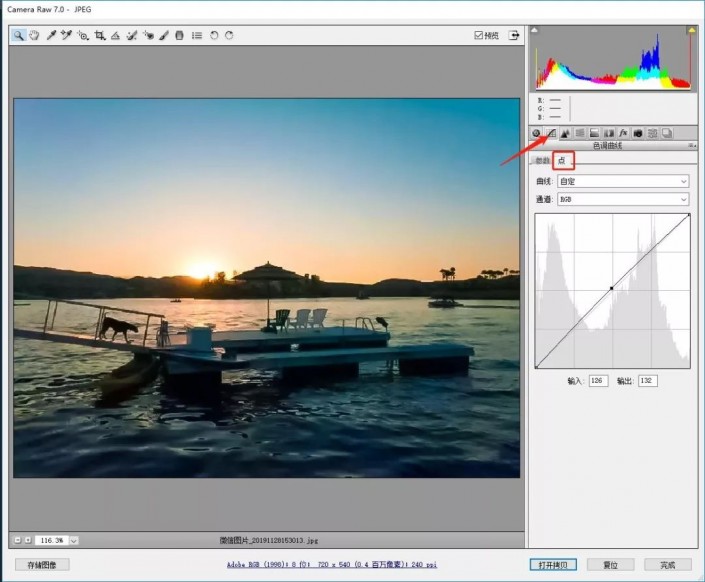Screen dimensions: 705x582
Task: Click the 输出 output value field
Action: 647,381
